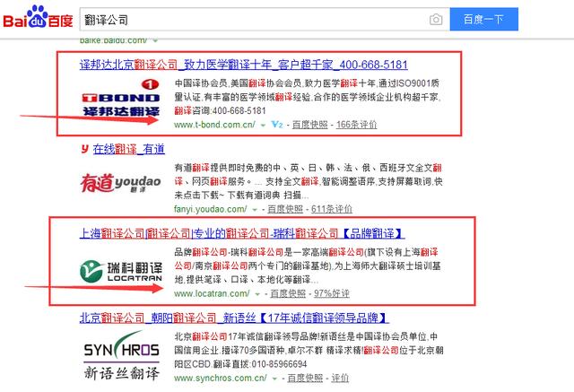Open the 译邦达北京翻译公司 result title
The height and width of the screenshot is (392, 574).
(x=243, y=65)
